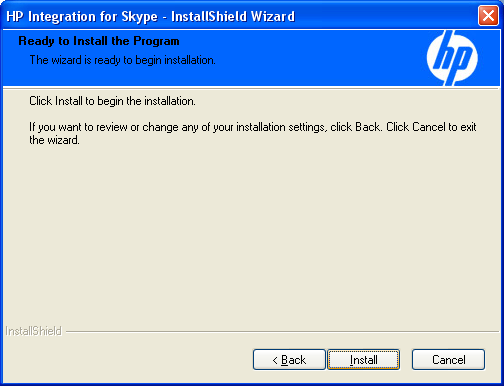Click the white divider under the blue header

(252, 87)
